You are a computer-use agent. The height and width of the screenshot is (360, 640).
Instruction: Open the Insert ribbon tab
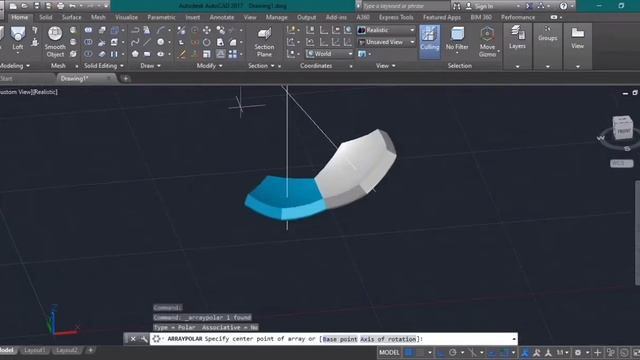click(x=193, y=17)
